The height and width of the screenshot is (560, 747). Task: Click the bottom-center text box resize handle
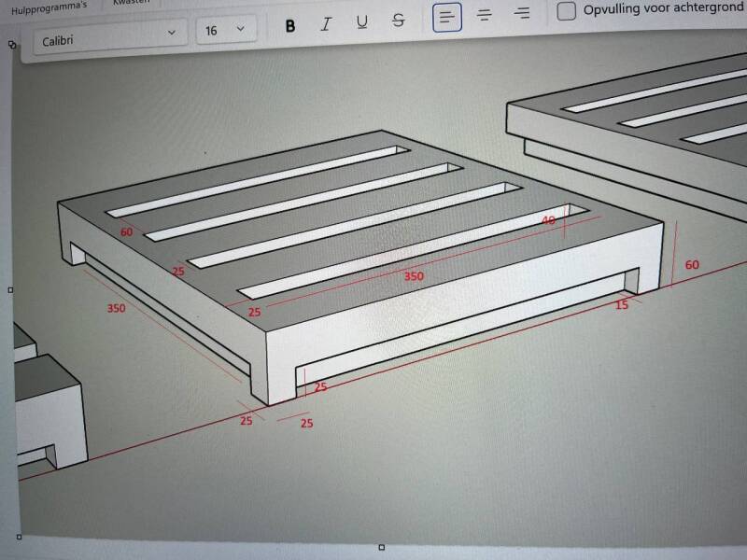tap(381, 547)
